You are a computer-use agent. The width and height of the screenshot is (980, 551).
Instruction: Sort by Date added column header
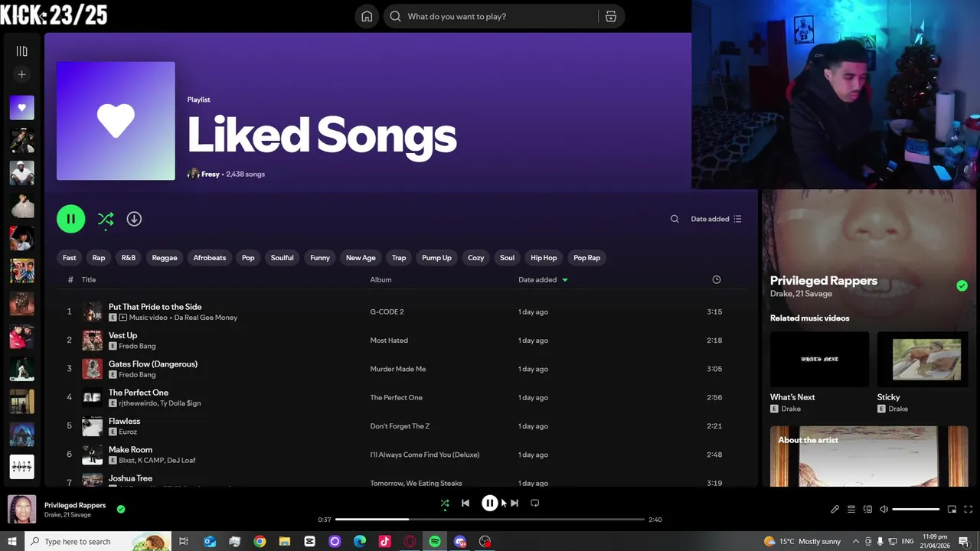543,280
